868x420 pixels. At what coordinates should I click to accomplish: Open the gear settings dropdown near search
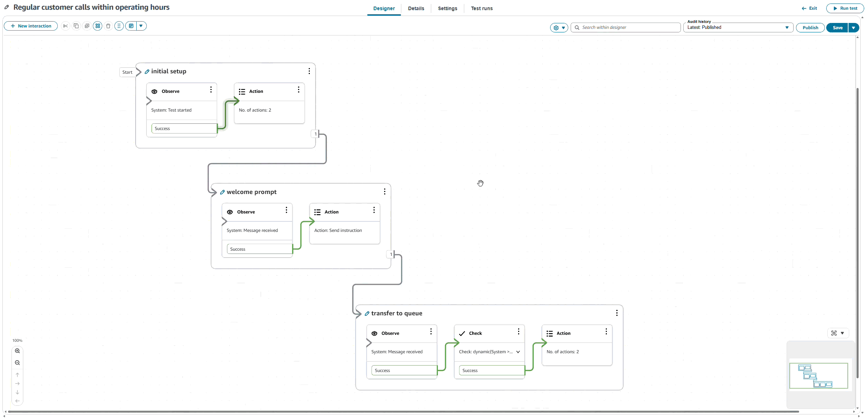[x=559, y=28]
